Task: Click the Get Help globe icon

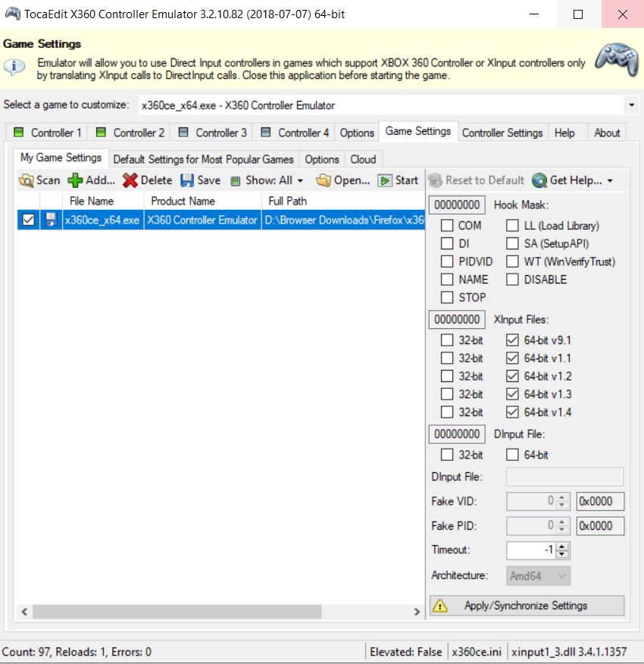Action: 539,181
